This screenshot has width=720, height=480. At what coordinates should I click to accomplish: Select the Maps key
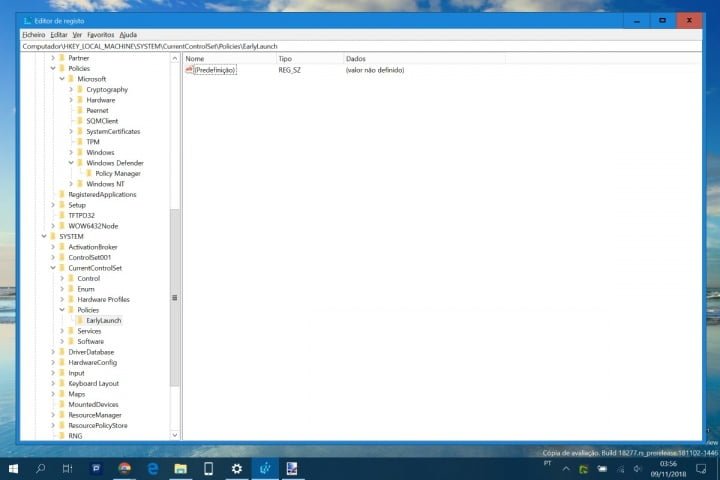coord(77,394)
